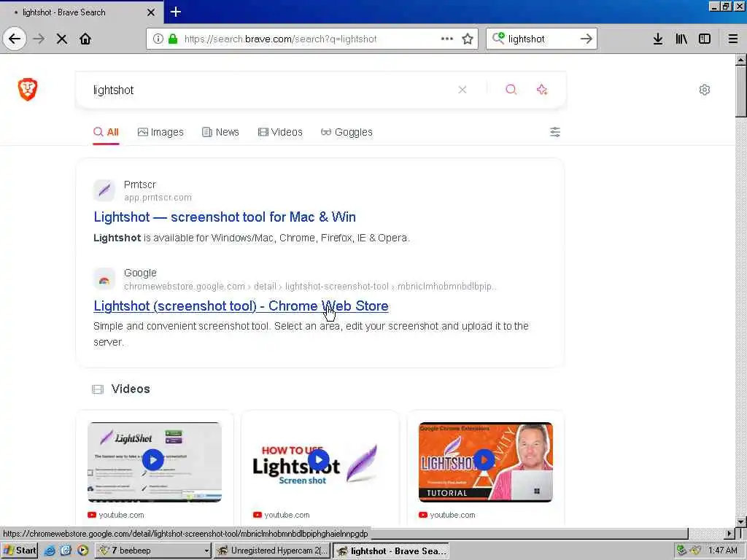This screenshot has width=747, height=560.
Task: Ask Brave AI with sparkle icon
Action: [542, 90]
